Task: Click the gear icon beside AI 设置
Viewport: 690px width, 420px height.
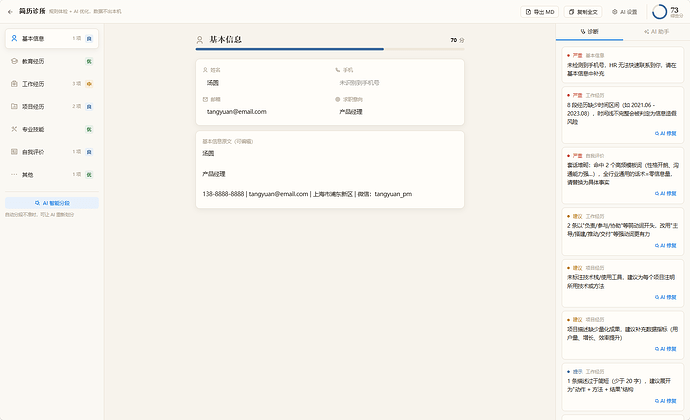Action: tap(615, 12)
